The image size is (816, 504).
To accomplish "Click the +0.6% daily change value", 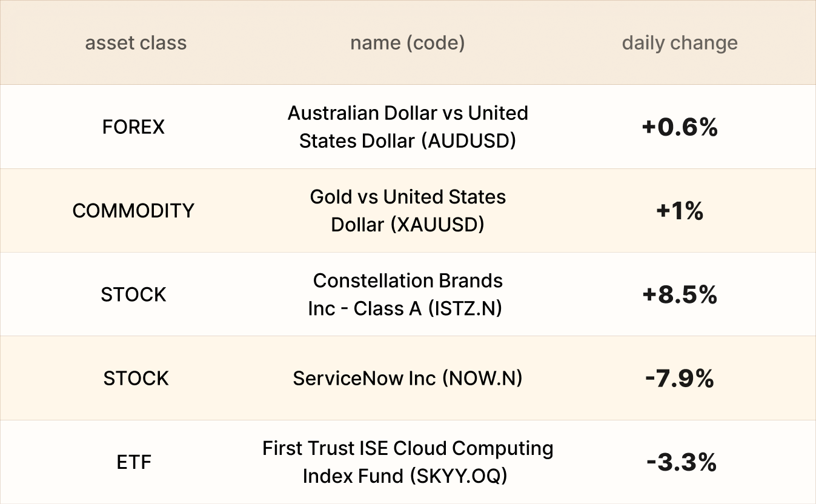I will 680,127.
